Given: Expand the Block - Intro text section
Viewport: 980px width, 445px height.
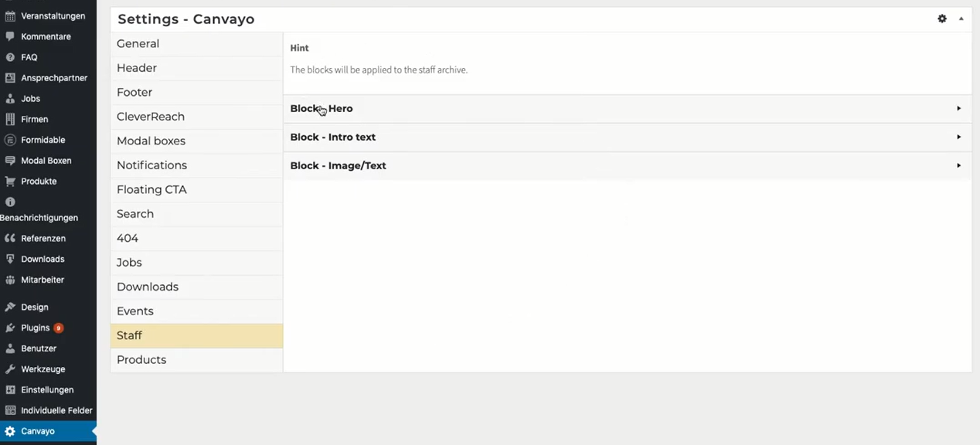Looking at the screenshot, I should (x=958, y=138).
